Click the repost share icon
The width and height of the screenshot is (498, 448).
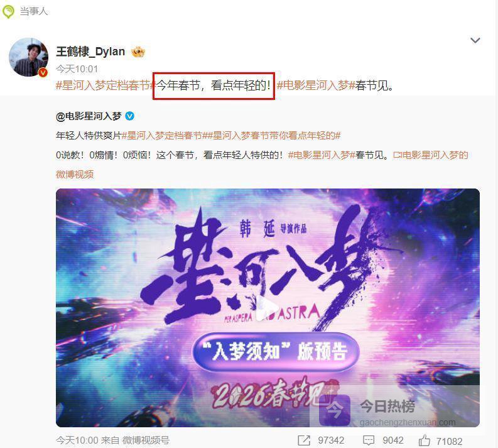pyautogui.click(x=304, y=440)
